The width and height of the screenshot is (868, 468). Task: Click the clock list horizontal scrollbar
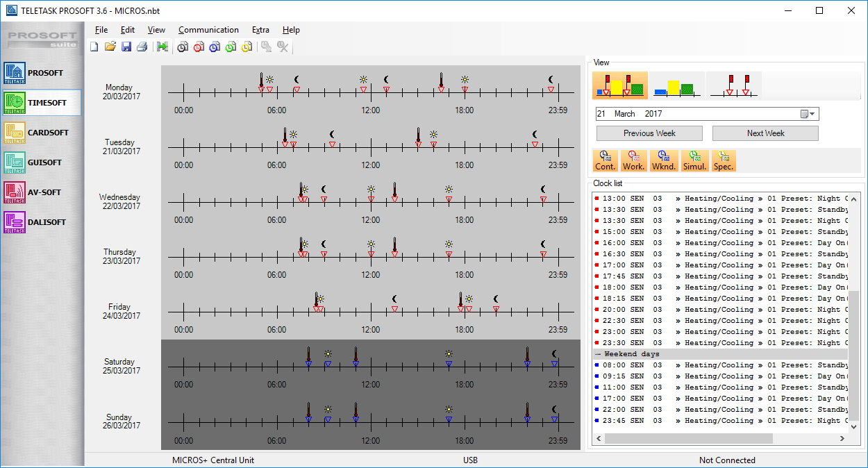pos(687,439)
